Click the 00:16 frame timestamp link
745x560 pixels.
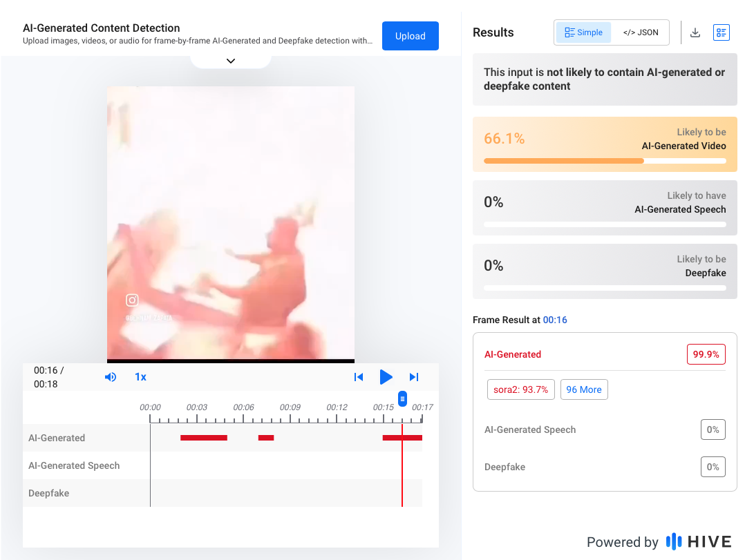pyautogui.click(x=555, y=320)
